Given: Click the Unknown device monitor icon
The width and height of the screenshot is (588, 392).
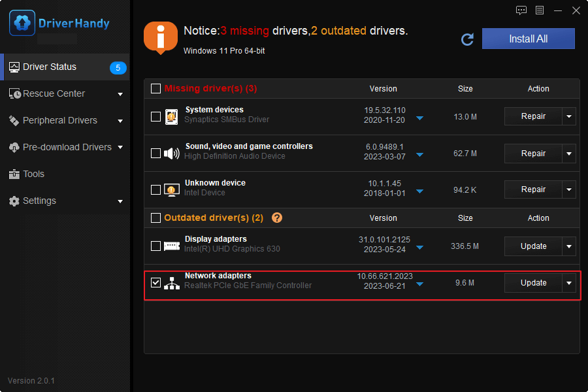Looking at the screenshot, I should (172, 190).
